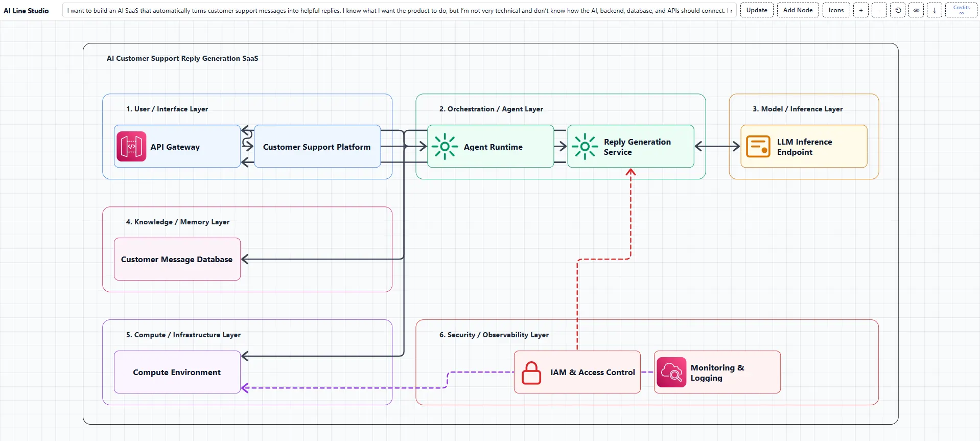Image resolution: width=980 pixels, height=441 pixels.
Task: Click the '6. Security / Observability Layer' title
Action: tap(494, 335)
